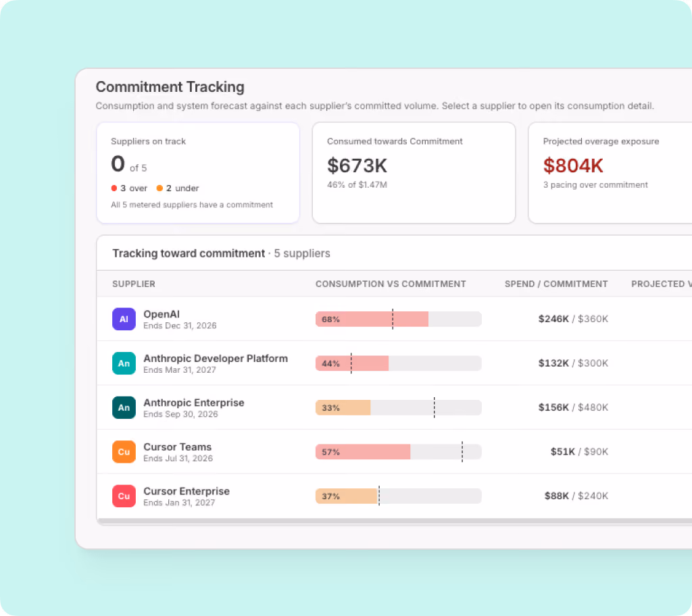Click '3 pacing over commitment' text
This screenshot has width=692, height=616.
click(x=595, y=184)
